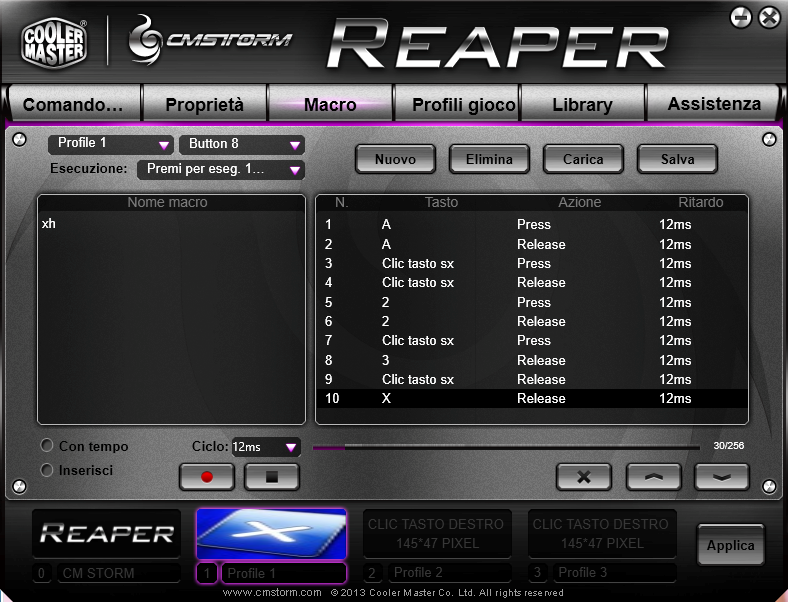Open the Profile 1 dropdown
Screen dimensions: 788x603
click(110, 144)
